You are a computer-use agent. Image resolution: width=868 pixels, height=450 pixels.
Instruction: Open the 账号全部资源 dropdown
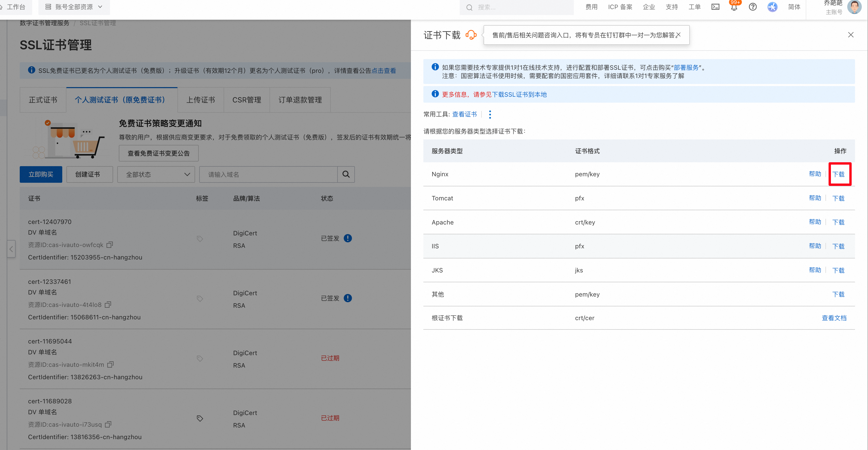coord(74,7)
